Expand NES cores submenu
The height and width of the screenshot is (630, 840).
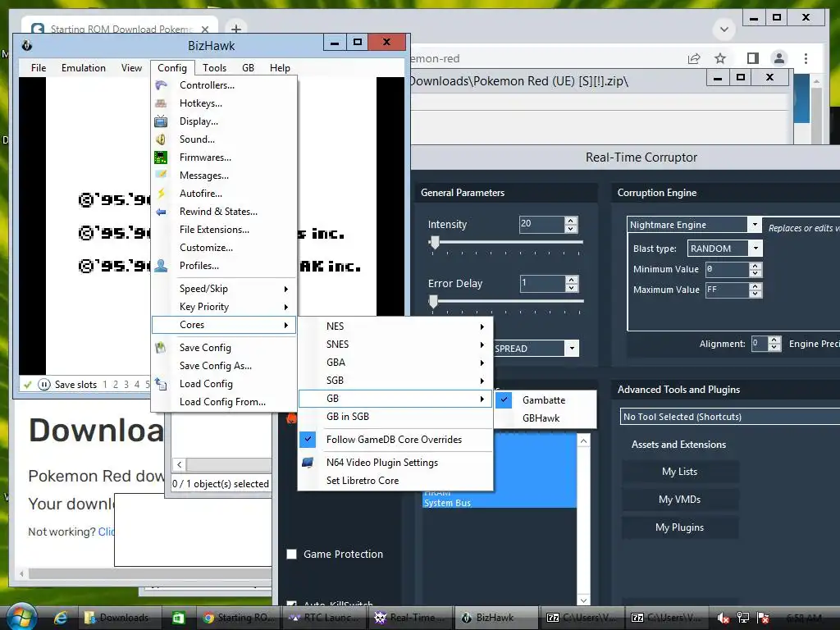[395, 326]
